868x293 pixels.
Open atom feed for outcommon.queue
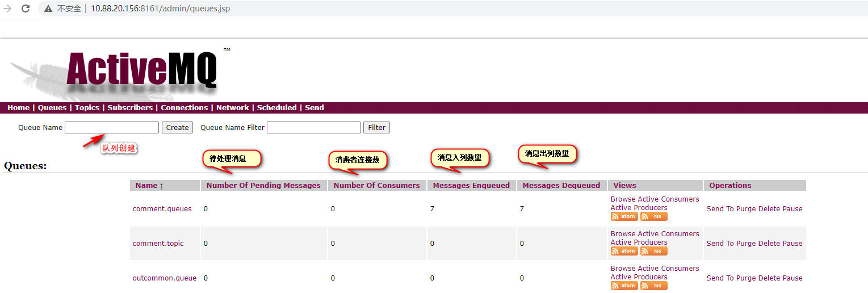pyautogui.click(x=624, y=286)
